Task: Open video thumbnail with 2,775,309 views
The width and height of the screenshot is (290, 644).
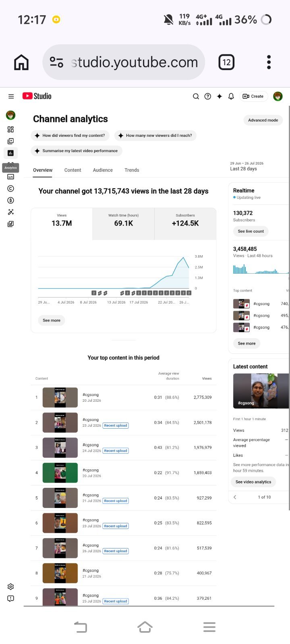Action: 60,397
